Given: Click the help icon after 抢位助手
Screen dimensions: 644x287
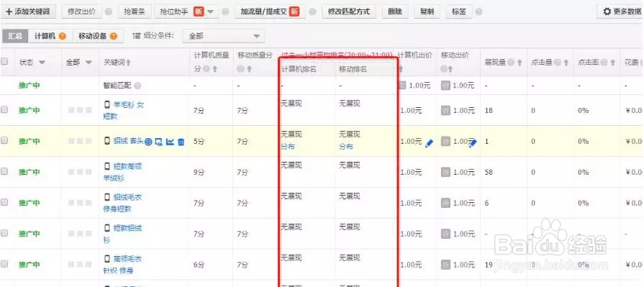Looking at the screenshot, I should pos(225,12).
